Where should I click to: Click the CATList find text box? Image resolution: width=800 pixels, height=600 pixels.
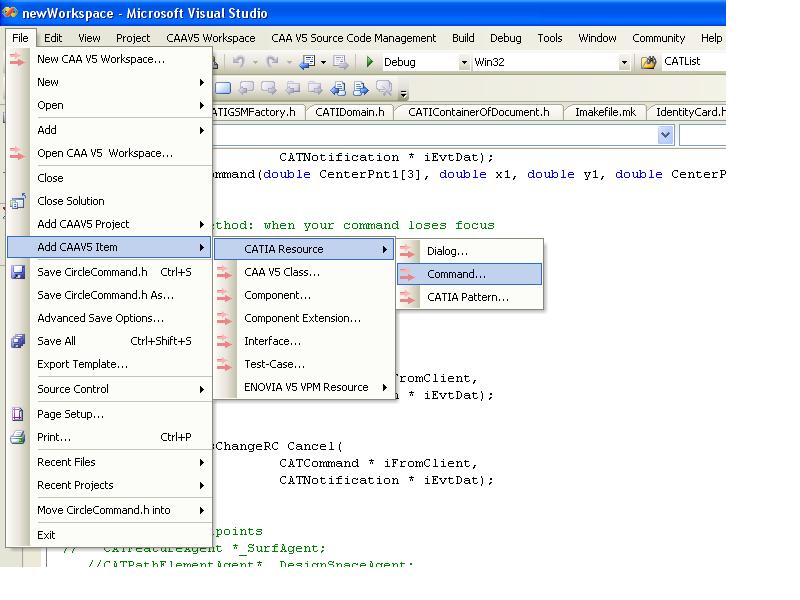pos(693,62)
